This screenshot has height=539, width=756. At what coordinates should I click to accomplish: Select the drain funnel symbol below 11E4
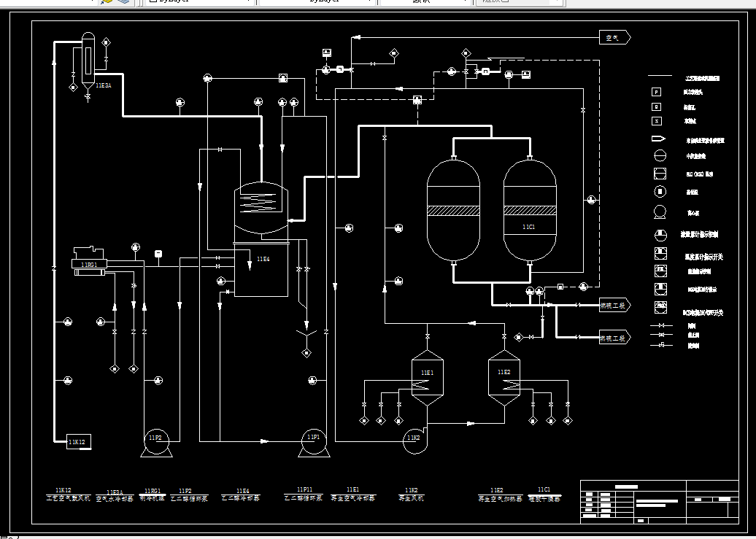[306, 333]
